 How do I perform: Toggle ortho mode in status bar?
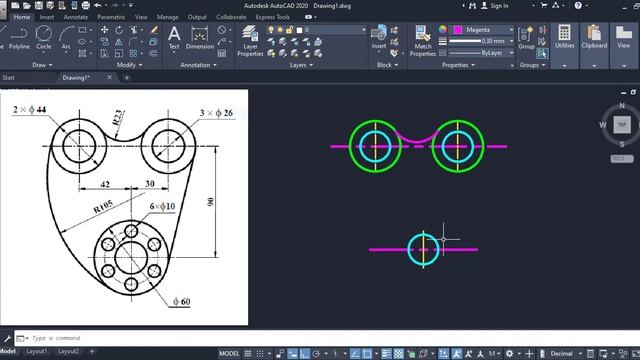304,353
